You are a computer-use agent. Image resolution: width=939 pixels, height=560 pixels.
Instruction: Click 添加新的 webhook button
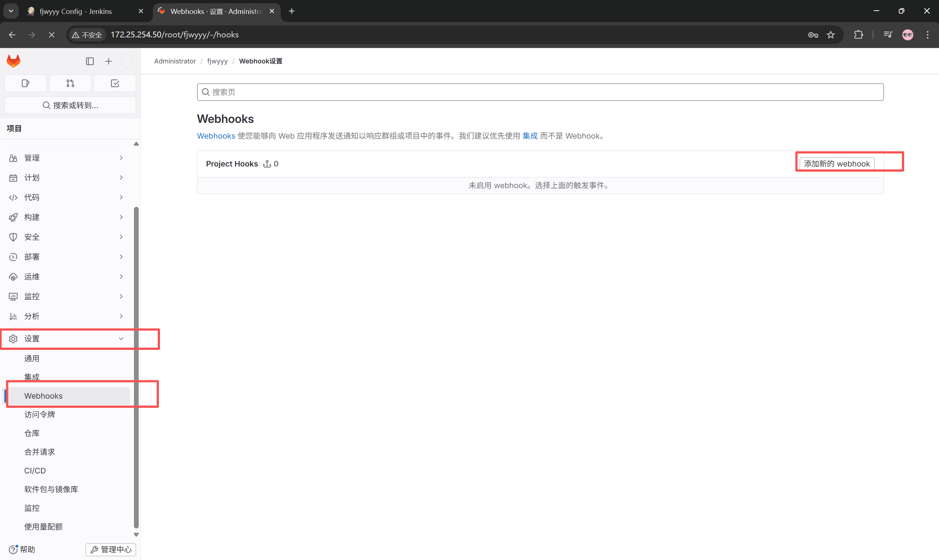click(837, 164)
